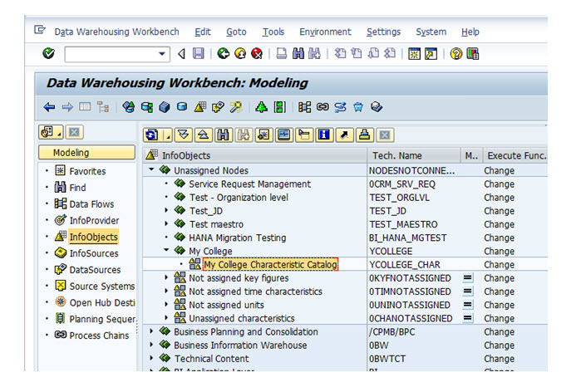
Task: Click the Expand All icon in tree toolbar
Action: (x=185, y=134)
